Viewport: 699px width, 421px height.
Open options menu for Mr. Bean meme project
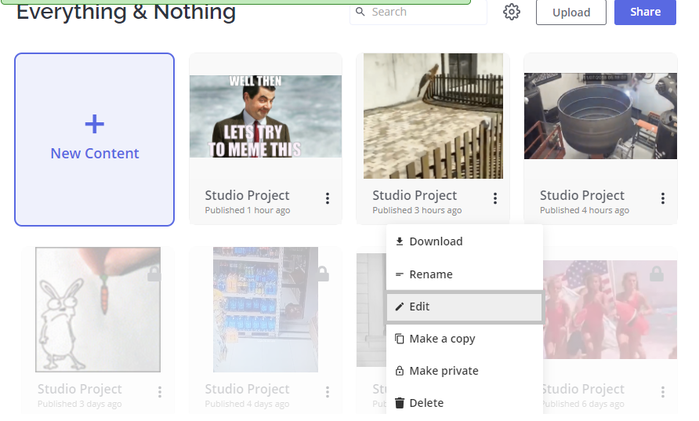point(327,198)
